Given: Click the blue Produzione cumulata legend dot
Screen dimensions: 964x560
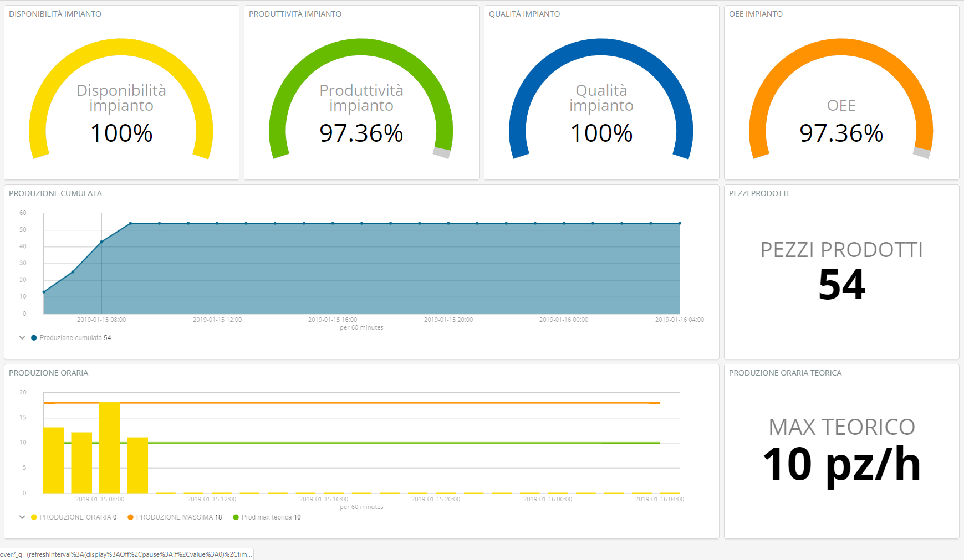Looking at the screenshot, I should pos(34,338).
